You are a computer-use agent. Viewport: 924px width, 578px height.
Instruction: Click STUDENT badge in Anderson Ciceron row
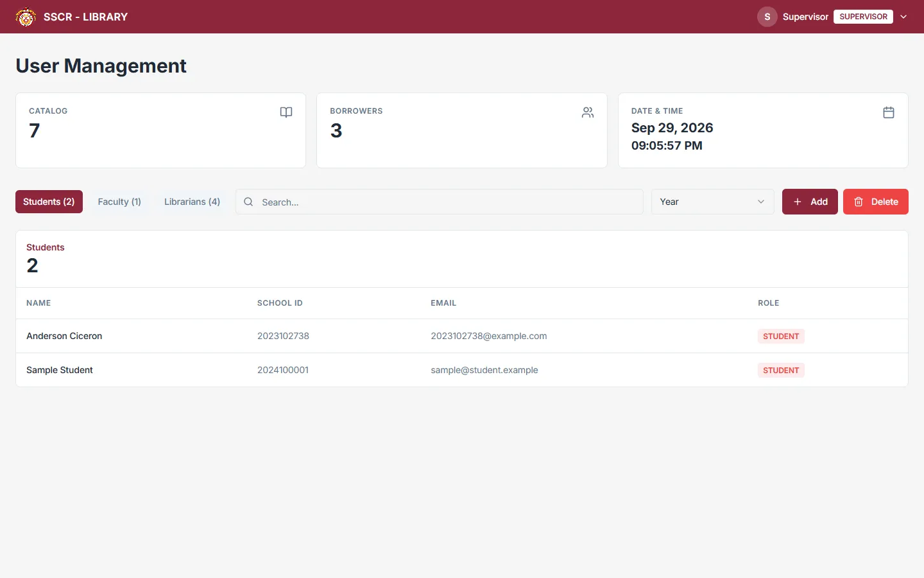pyautogui.click(x=781, y=336)
